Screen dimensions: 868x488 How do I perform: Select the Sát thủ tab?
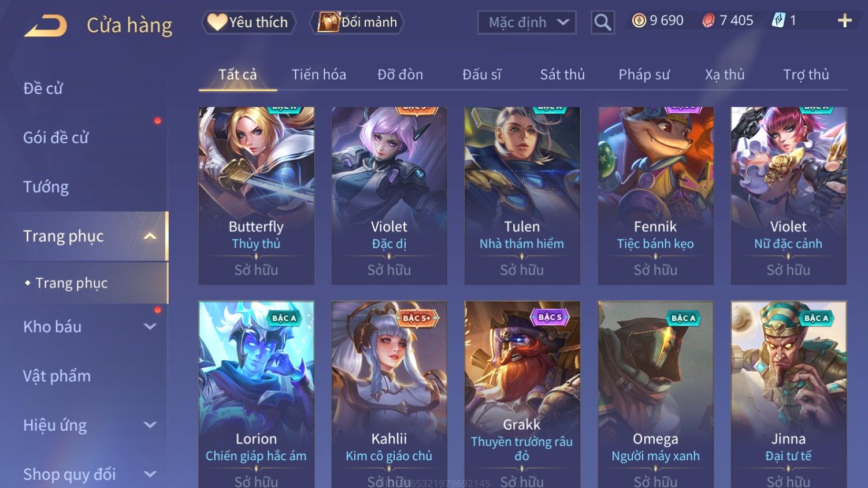(x=562, y=75)
